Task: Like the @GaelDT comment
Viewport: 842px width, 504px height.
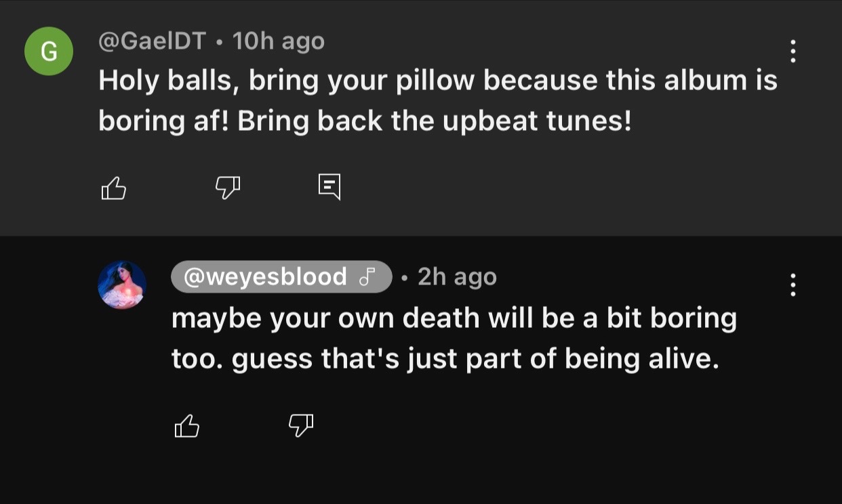Action: coord(113,188)
